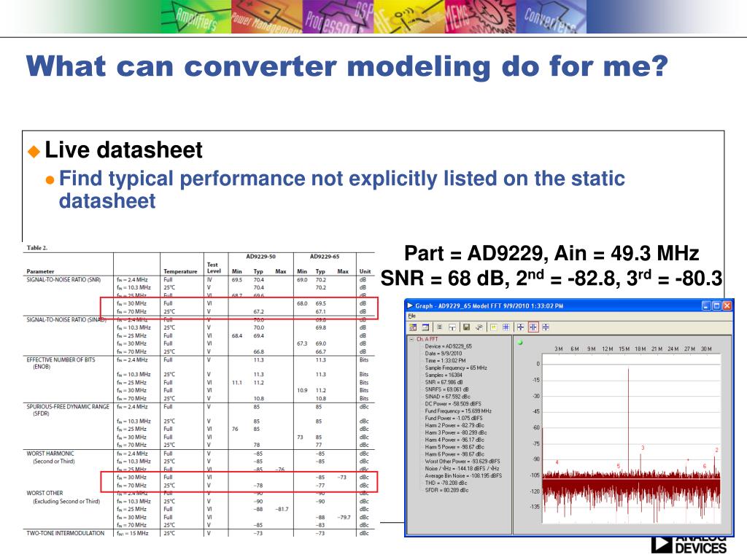This screenshot has width=747, height=560.
Task: Click the 'Live datasheet' bullet heading
Action: tap(123, 150)
